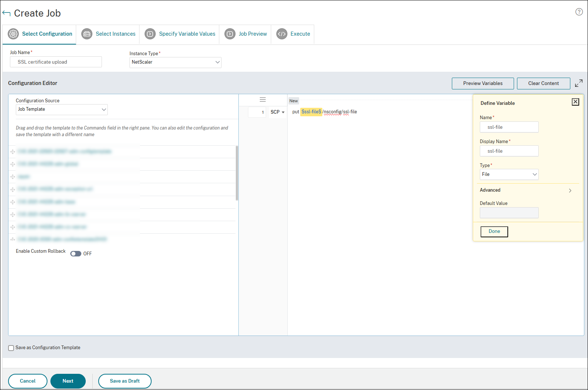Screen dimensions: 588x390
Task: Click the Save as Draft button
Action: (125, 381)
